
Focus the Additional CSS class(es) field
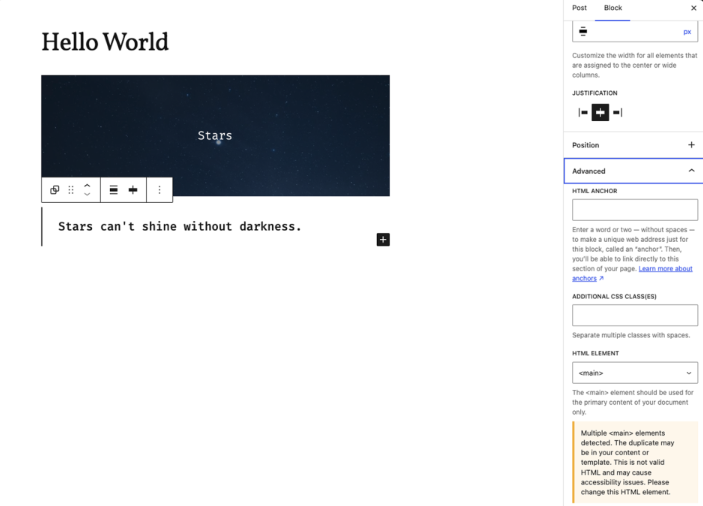tap(635, 315)
